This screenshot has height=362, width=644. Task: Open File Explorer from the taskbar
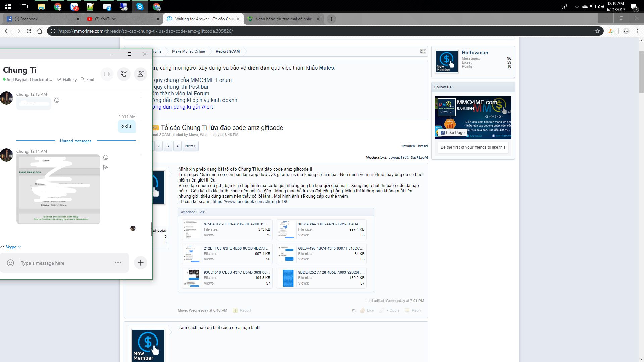(41, 6)
